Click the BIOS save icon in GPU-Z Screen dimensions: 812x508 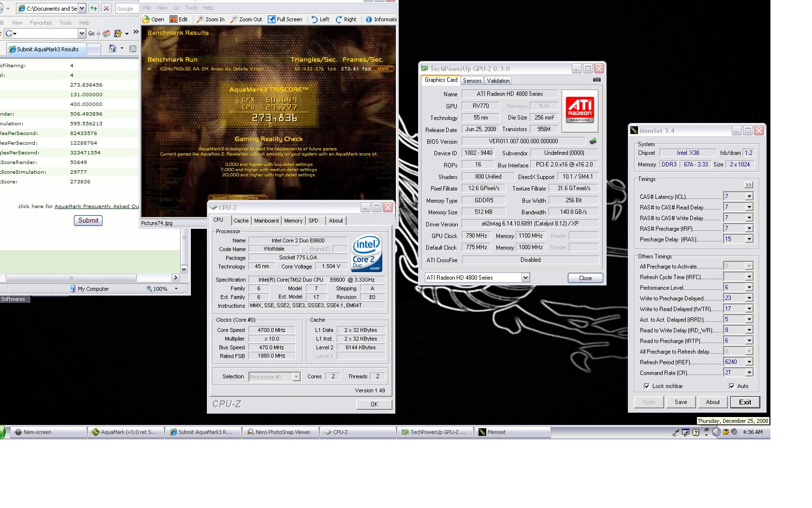593,141
